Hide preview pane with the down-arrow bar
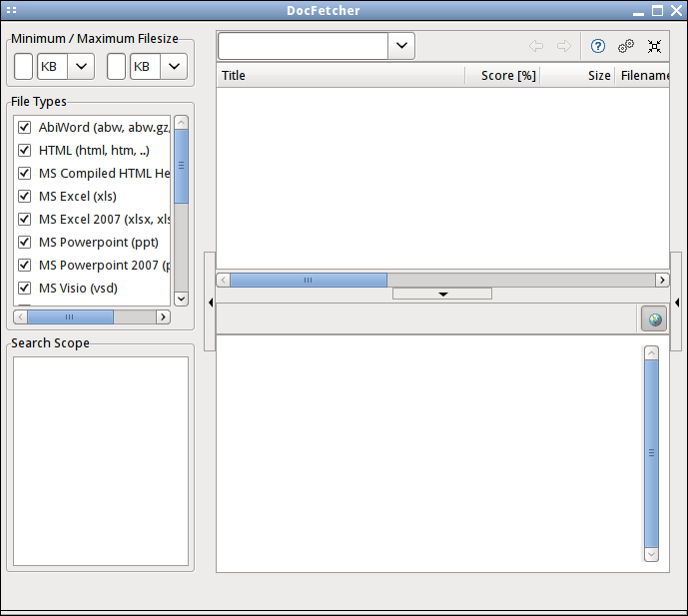Image resolution: width=688 pixels, height=616 pixels. [x=442, y=294]
